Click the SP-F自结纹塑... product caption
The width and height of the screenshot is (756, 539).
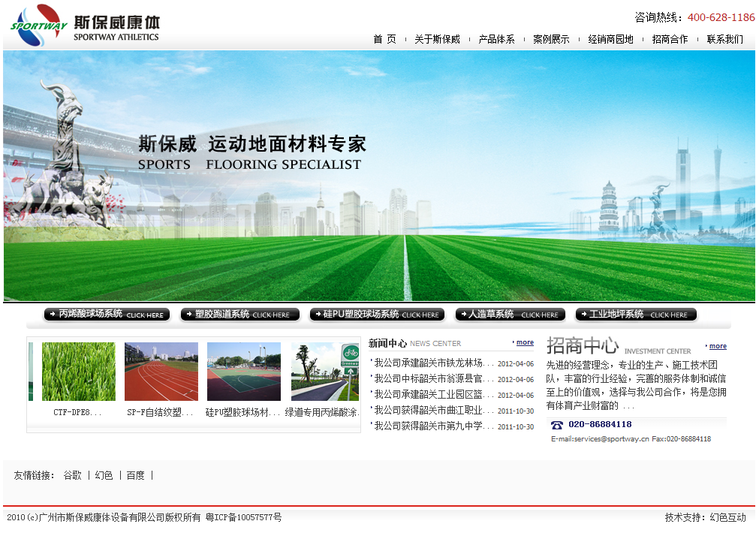click(x=160, y=413)
